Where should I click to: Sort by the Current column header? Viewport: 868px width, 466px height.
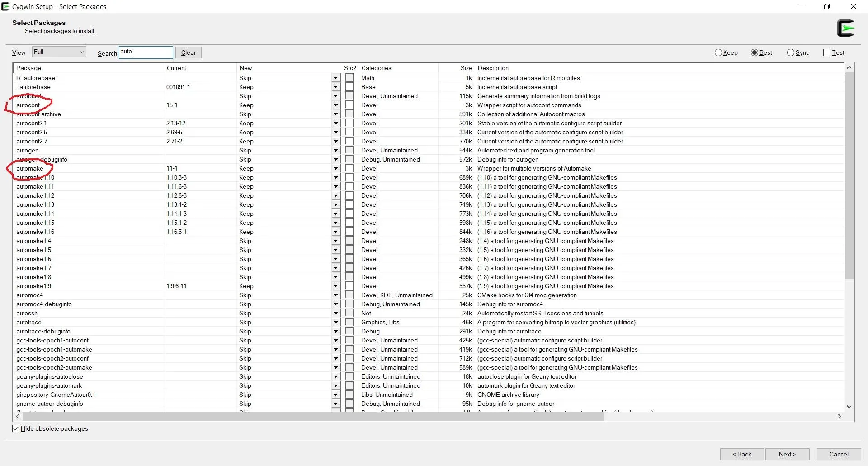point(200,68)
